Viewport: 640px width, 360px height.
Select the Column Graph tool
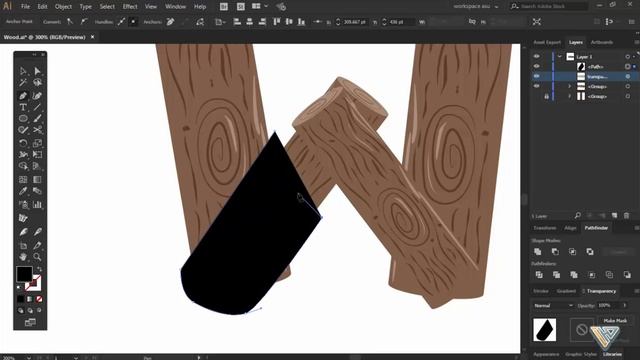click(x=37, y=204)
